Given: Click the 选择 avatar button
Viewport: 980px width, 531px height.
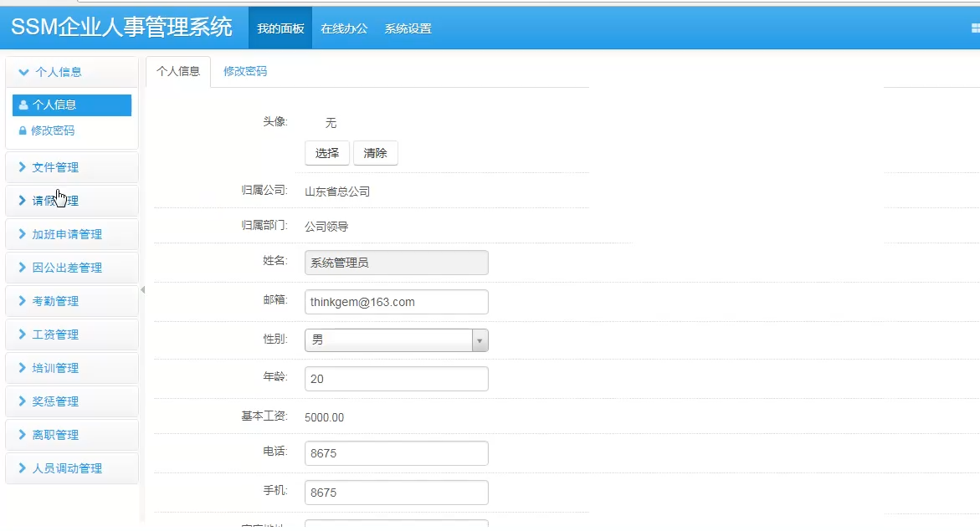Looking at the screenshot, I should pos(327,153).
